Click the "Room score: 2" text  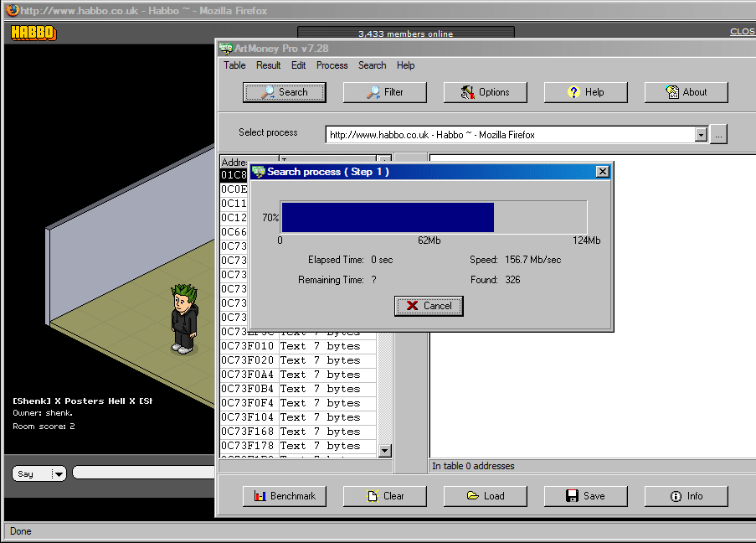44,427
